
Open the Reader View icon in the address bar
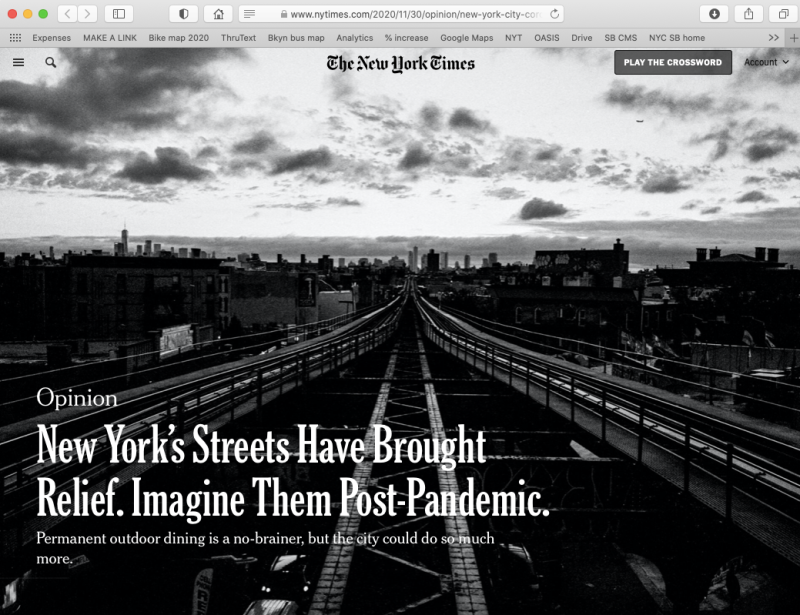[x=248, y=14]
